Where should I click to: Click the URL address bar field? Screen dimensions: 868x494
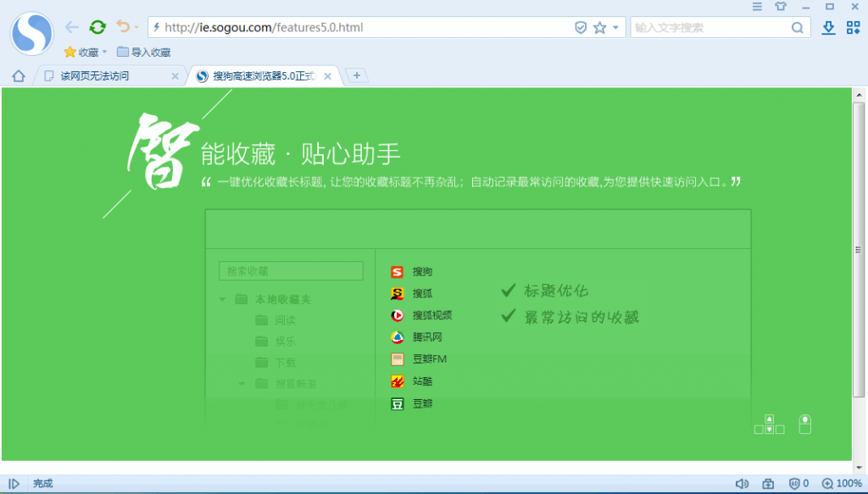[x=364, y=28]
